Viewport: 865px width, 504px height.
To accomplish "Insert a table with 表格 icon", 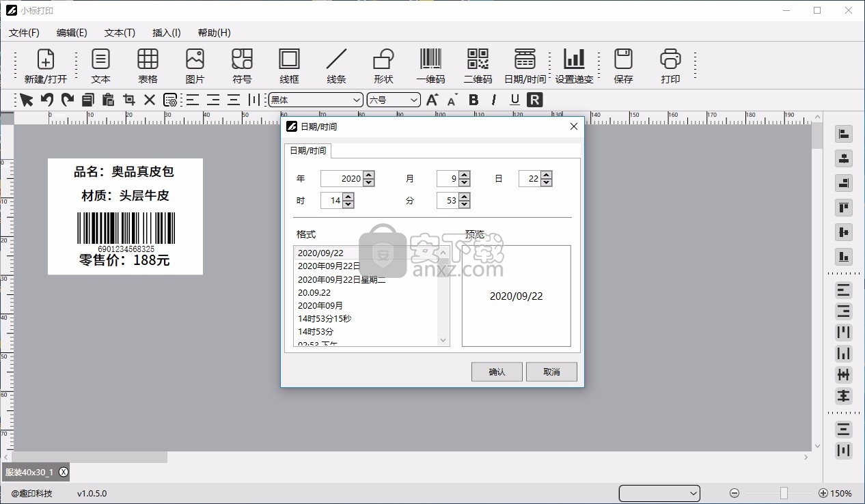I will pos(148,66).
